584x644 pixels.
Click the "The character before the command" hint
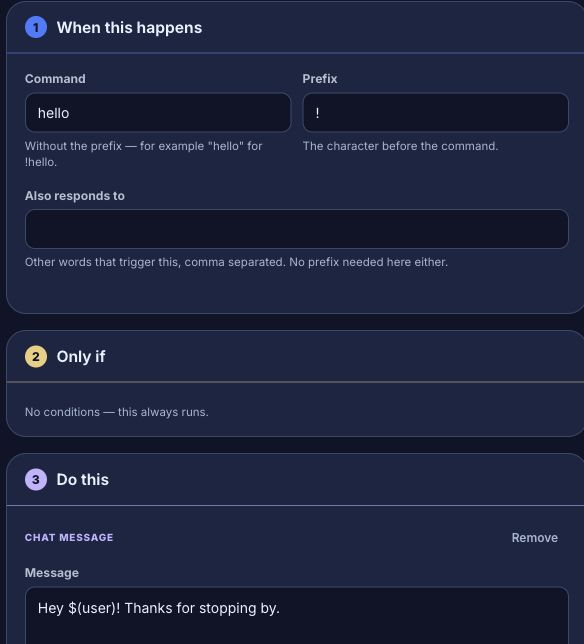click(400, 146)
